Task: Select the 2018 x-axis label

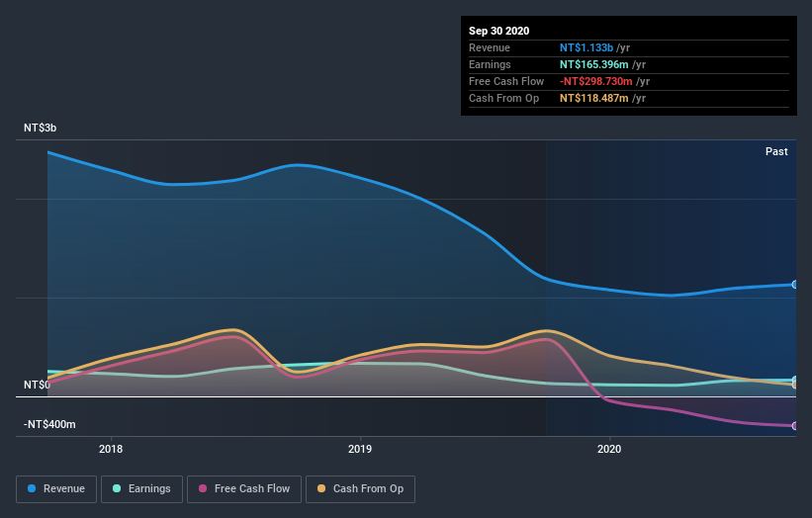Action: coord(111,449)
